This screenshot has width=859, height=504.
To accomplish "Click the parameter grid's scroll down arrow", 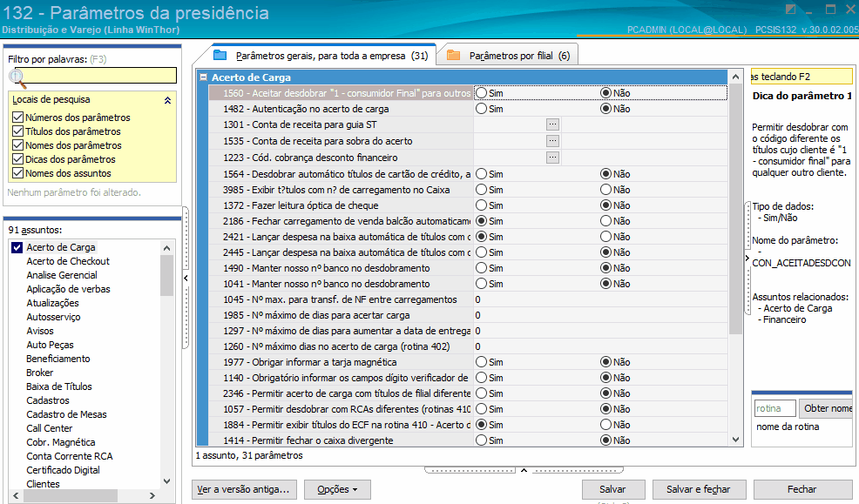I will (736, 440).
